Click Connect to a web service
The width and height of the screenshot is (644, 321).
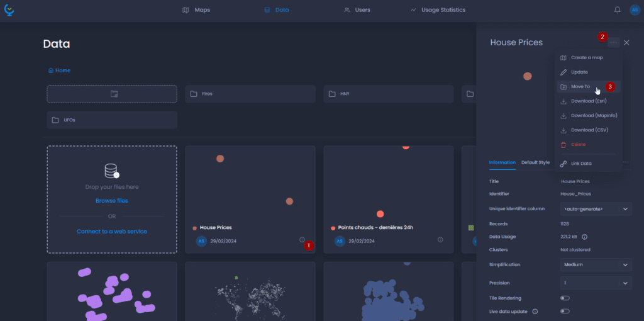(x=112, y=232)
